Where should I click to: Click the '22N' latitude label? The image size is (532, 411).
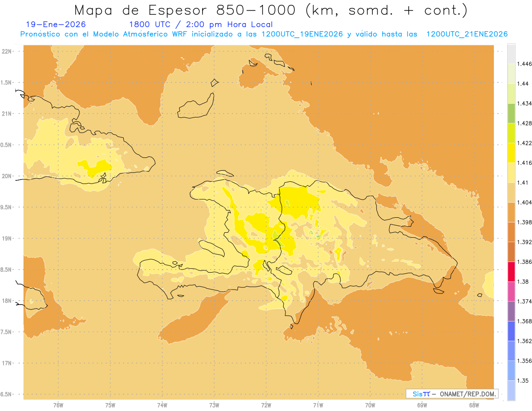(x=7, y=51)
